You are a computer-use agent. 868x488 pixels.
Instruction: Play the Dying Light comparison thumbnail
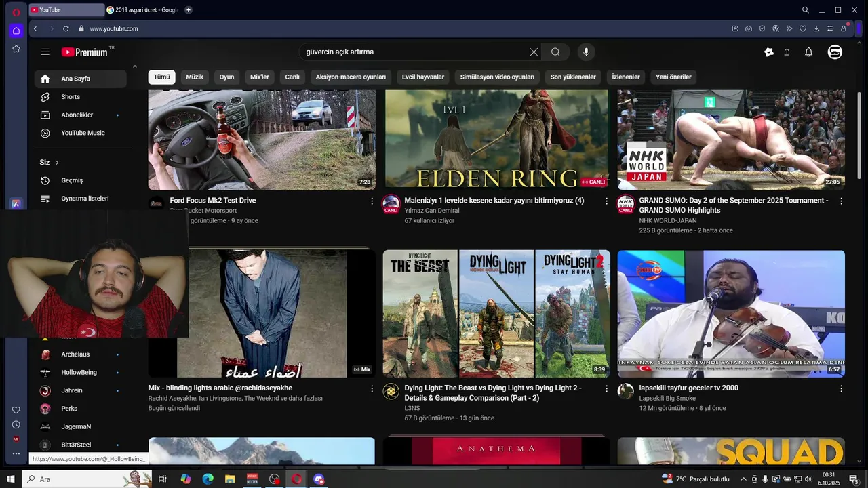click(496, 314)
